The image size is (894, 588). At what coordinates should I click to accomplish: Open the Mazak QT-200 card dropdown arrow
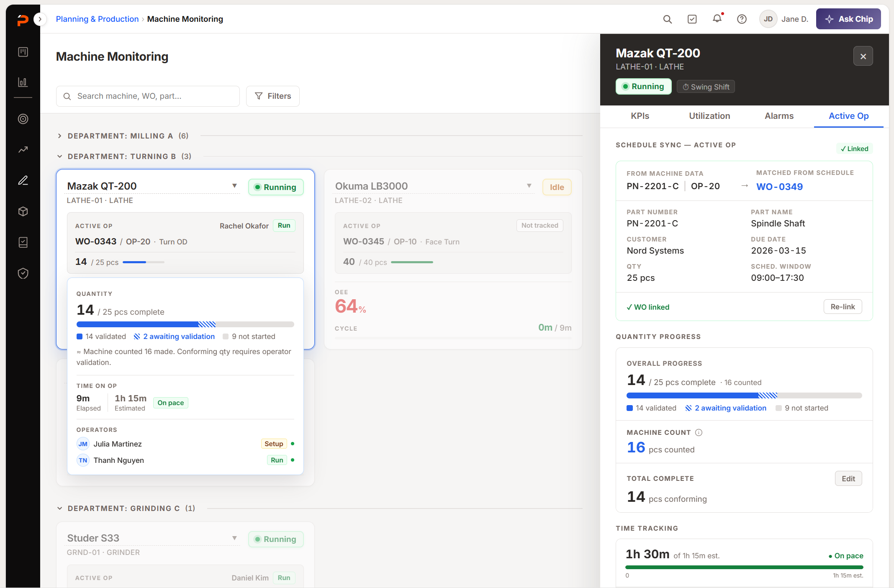[234, 186]
